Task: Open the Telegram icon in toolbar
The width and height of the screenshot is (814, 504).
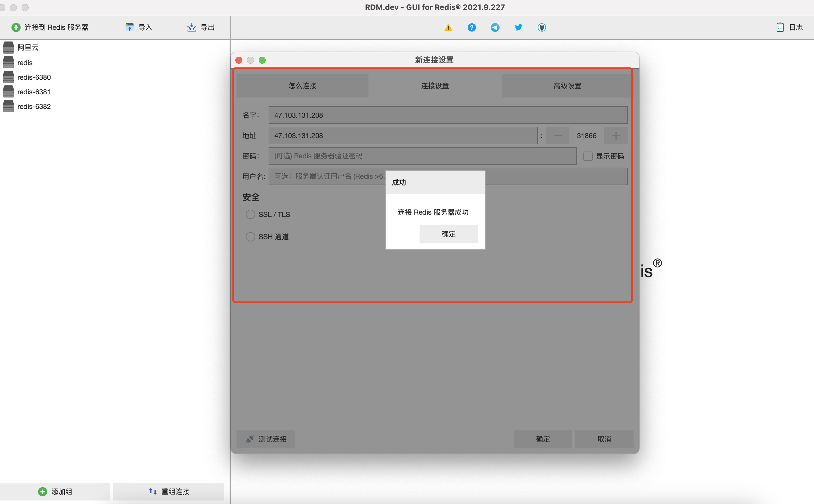Action: pos(495,27)
